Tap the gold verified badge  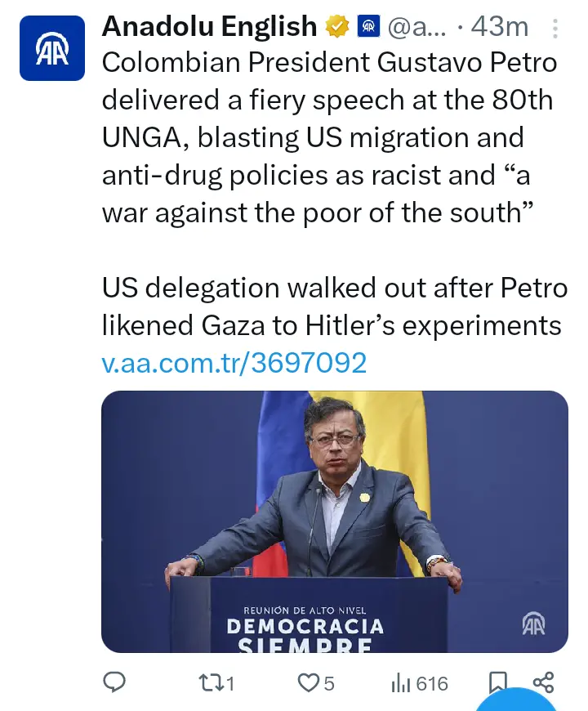point(336,27)
